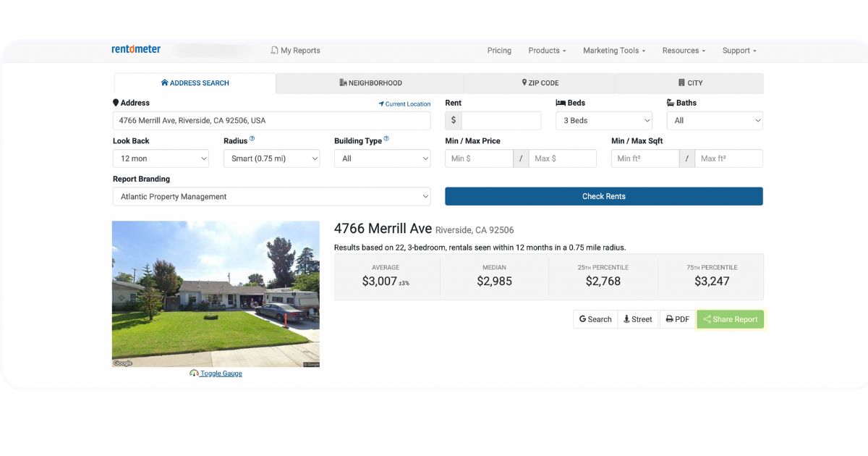
Task: Click the Rent amount input field
Action: pyautogui.click(x=501, y=121)
